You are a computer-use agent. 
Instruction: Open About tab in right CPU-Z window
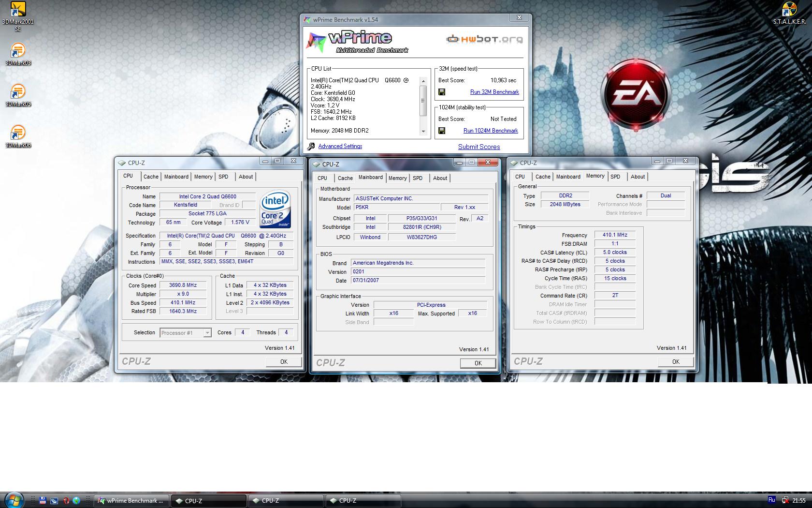tap(638, 177)
